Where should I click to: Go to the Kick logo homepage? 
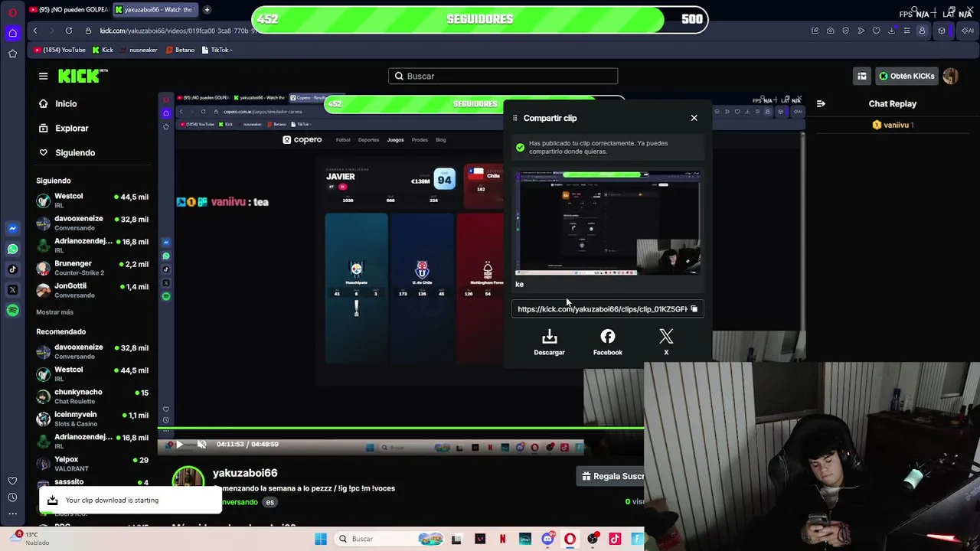(x=83, y=76)
